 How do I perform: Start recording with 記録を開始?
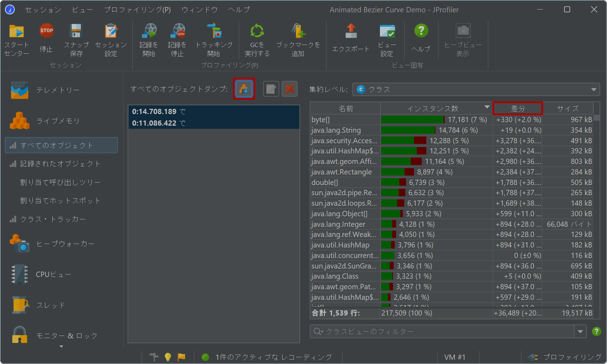pos(149,40)
